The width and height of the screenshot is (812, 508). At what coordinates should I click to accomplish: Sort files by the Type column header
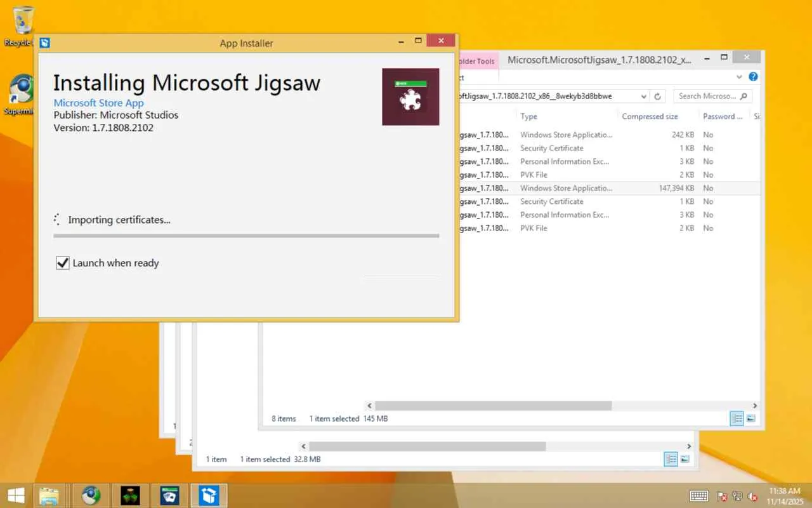point(529,116)
